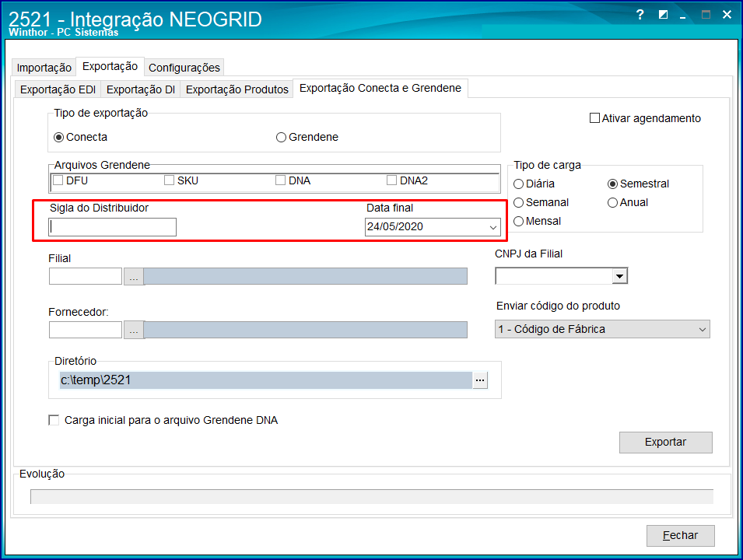The width and height of the screenshot is (743, 560).
Task: Click the Filial description display field
Action: (306, 276)
